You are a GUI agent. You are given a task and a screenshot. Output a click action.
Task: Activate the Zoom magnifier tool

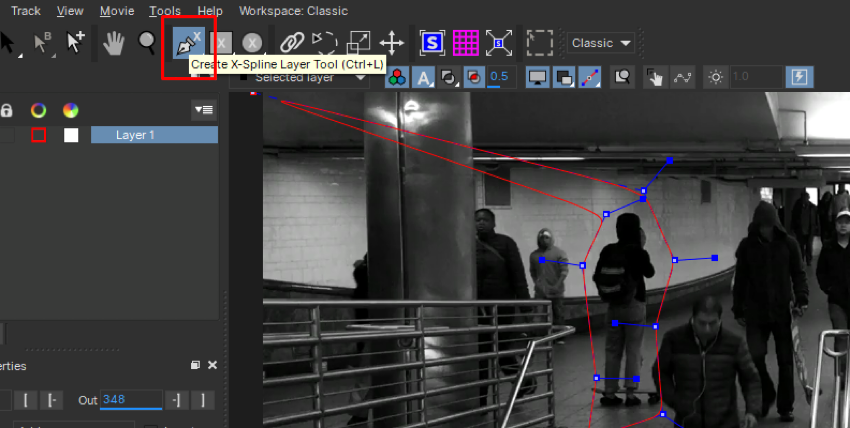[147, 43]
